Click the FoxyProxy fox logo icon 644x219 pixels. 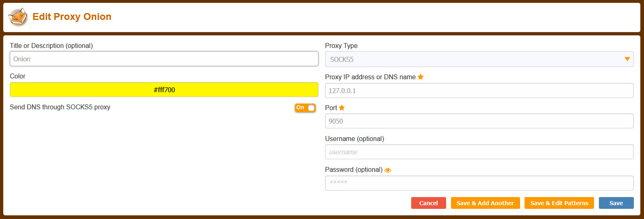[x=18, y=17]
